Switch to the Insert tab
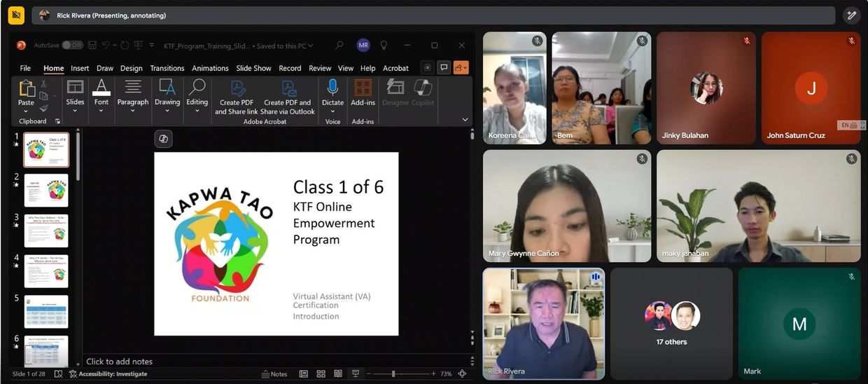This screenshot has width=868, height=384. pyautogui.click(x=80, y=68)
